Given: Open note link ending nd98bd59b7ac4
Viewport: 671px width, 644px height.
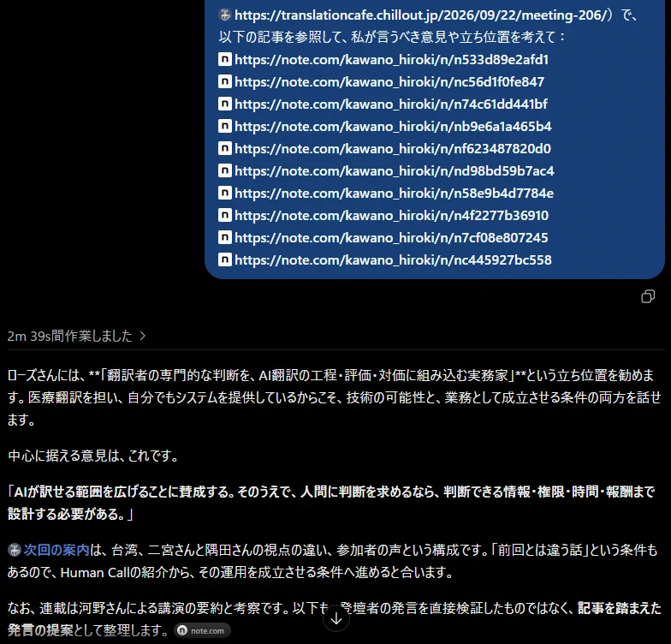Looking at the screenshot, I should click(394, 171).
